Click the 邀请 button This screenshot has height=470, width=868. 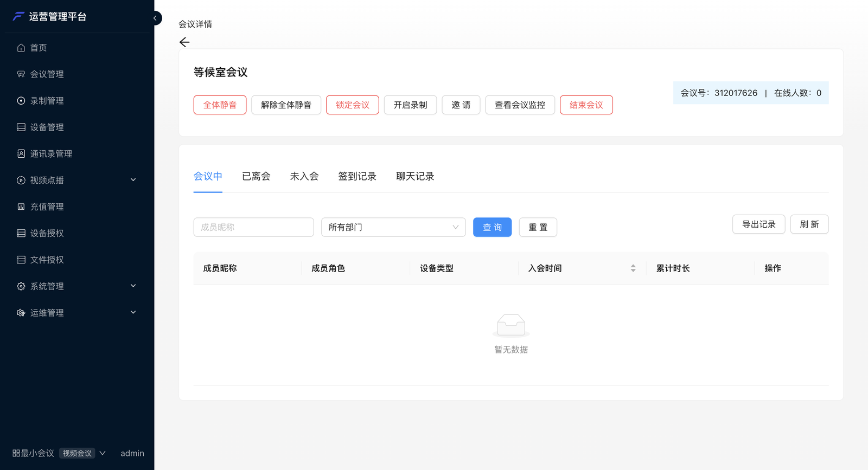pyautogui.click(x=461, y=105)
